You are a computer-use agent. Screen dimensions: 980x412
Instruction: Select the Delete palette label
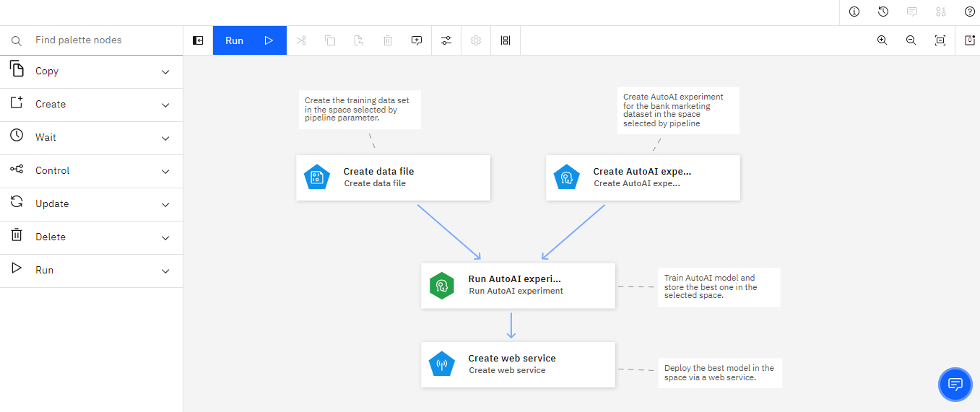pyautogui.click(x=51, y=237)
